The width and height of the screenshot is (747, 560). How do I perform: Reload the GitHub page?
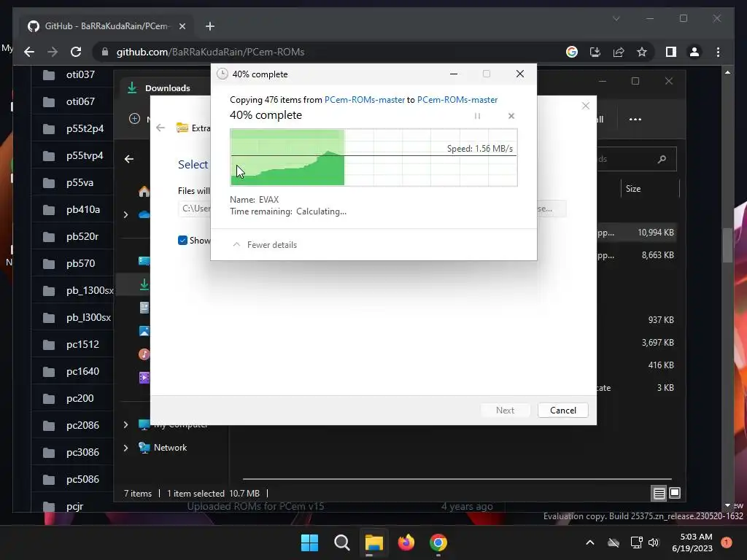(76, 52)
